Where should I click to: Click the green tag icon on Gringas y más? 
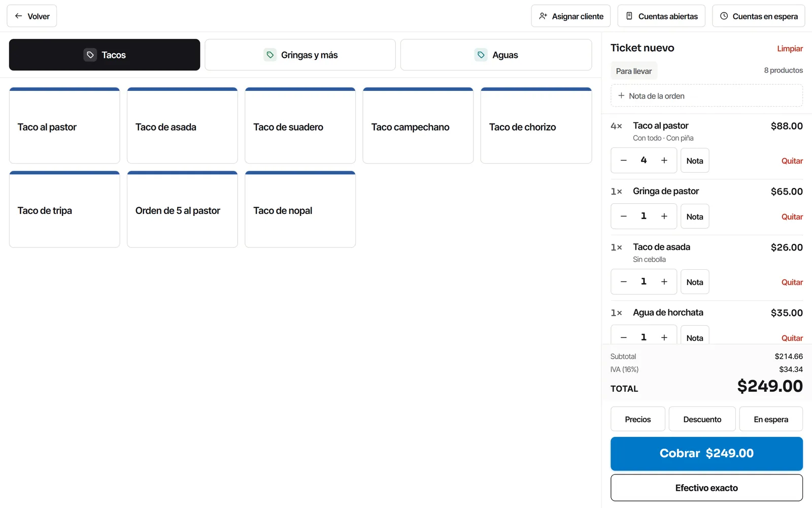point(270,55)
